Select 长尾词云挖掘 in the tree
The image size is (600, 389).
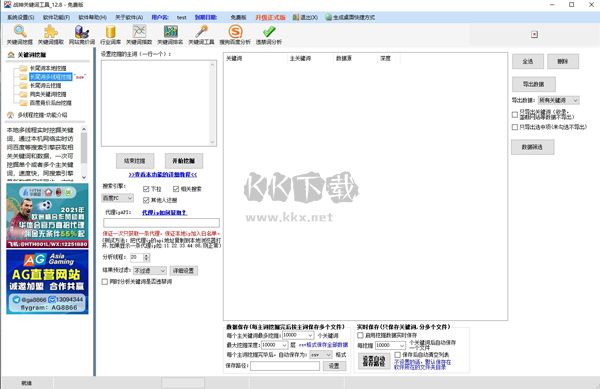click(46, 86)
